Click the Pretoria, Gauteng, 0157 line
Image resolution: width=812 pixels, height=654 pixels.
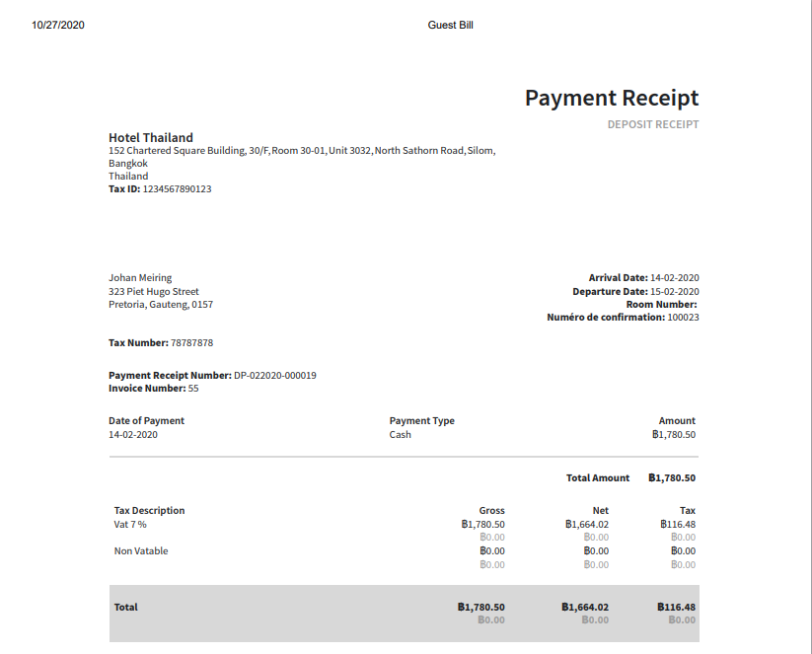(x=161, y=305)
